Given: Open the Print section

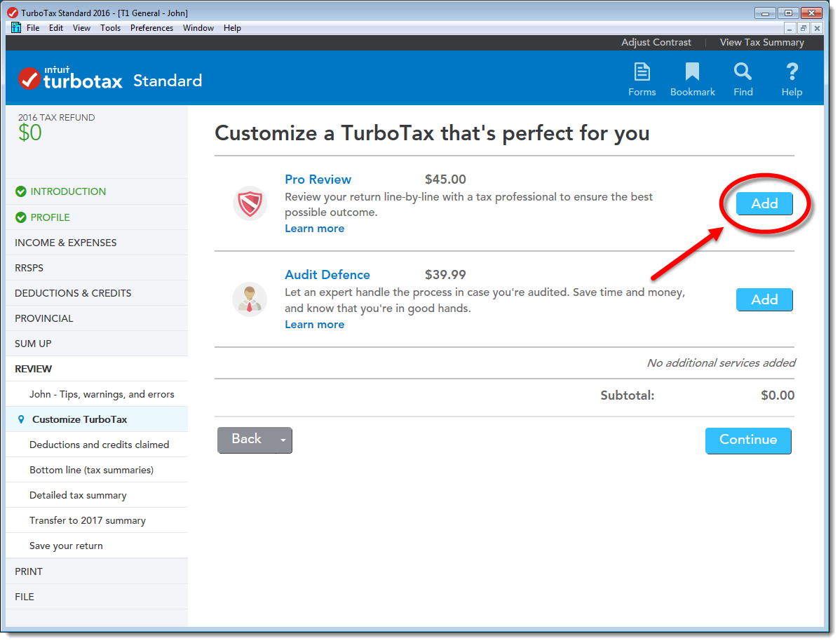Looking at the screenshot, I should [x=97, y=571].
